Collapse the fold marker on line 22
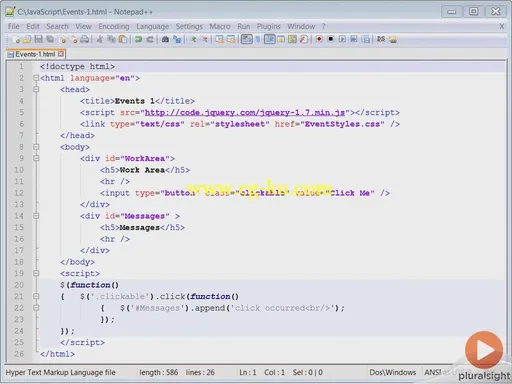The height and width of the screenshot is (384, 512). pos(36,308)
